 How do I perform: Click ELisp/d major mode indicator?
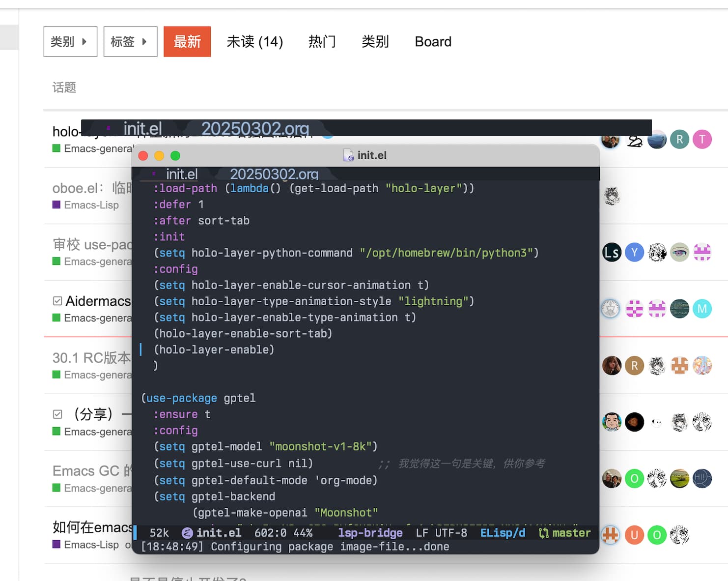tap(503, 533)
